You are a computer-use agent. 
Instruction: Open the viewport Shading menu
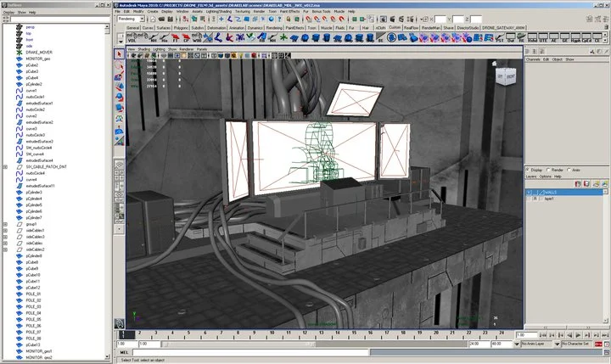pyautogui.click(x=143, y=49)
